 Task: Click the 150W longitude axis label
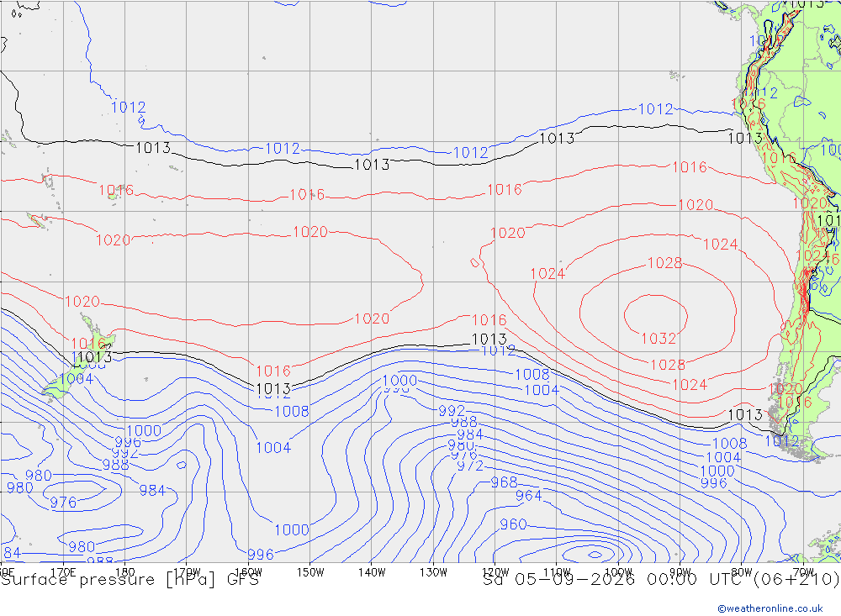click(x=310, y=572)
